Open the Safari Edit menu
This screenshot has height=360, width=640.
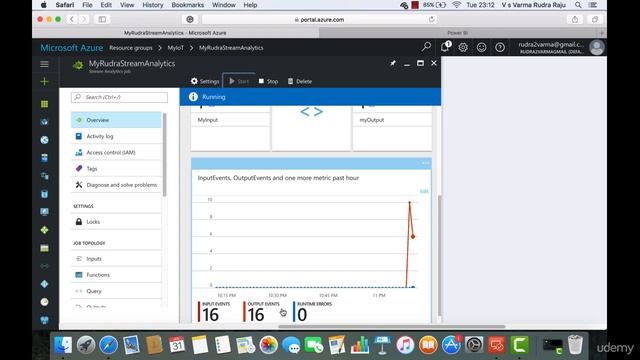tap(106, 5)
